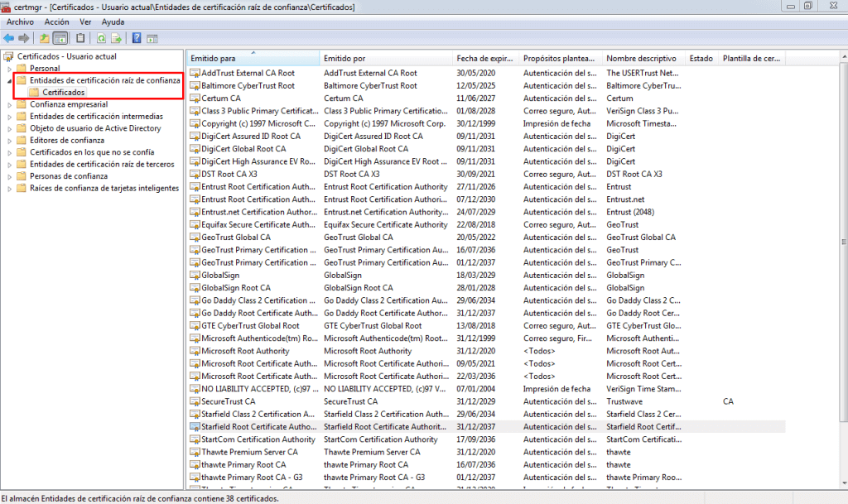Click the Thawte Premium Server CA certificate icon
This screenshot has width=848, height=504.
tap(195, 452)
